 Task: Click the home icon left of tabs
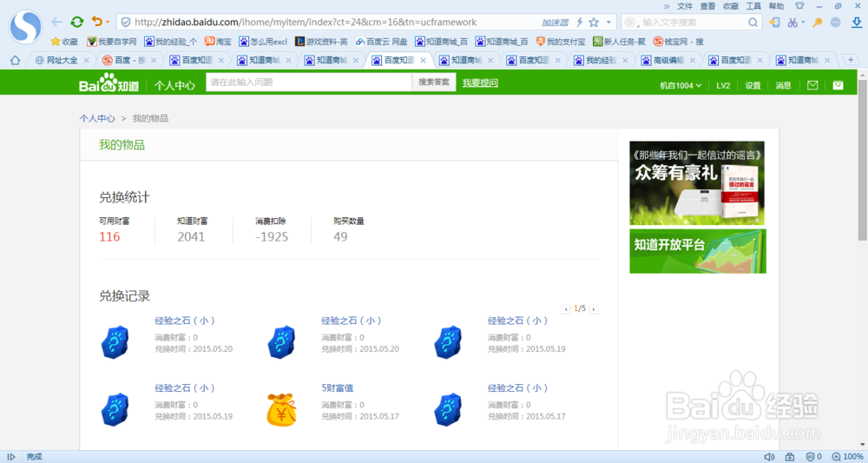point(15,60)
